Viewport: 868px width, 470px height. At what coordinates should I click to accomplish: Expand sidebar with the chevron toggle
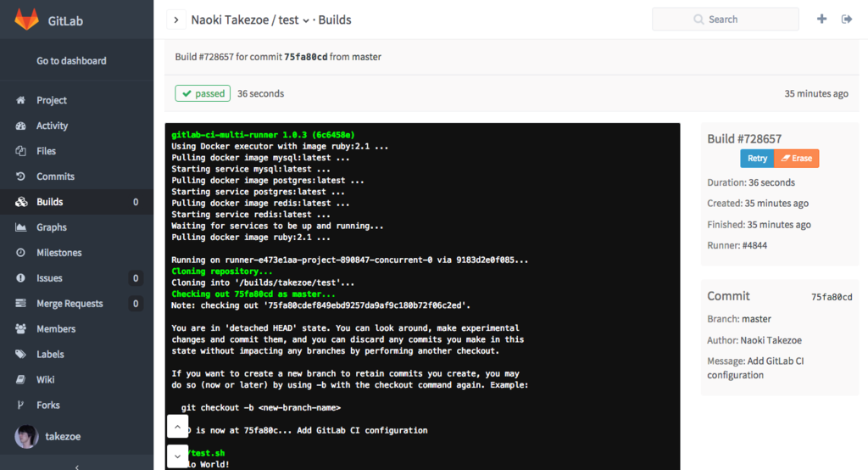(176, 20)
